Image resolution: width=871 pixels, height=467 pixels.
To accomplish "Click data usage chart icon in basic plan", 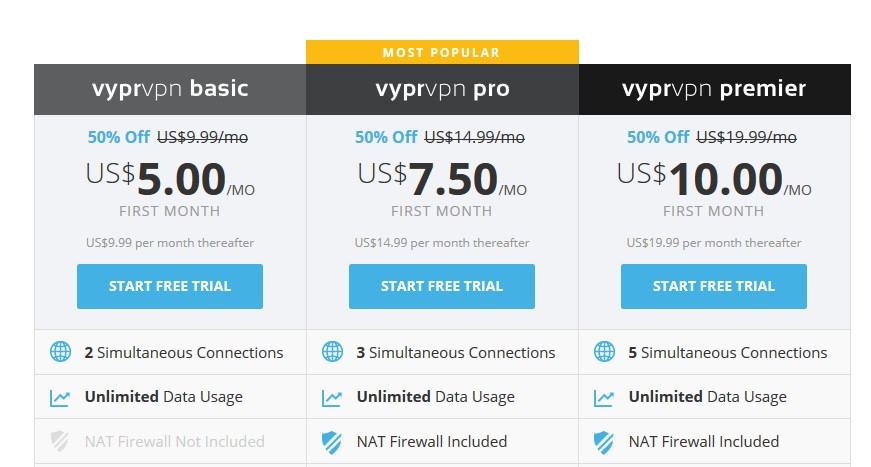I will point(61,397).
